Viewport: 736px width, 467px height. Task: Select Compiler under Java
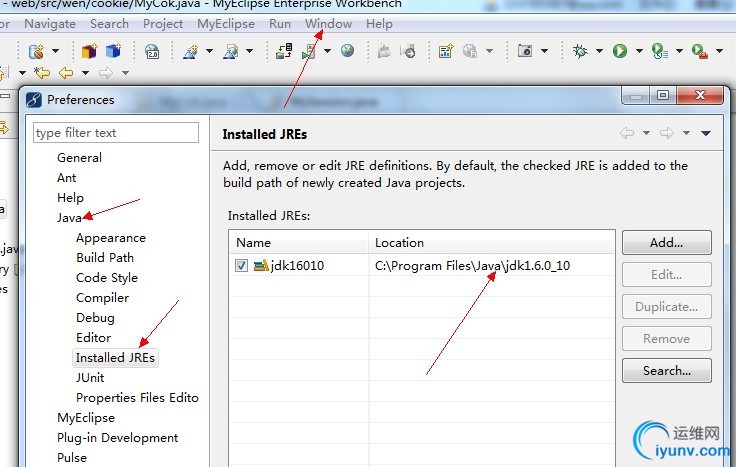(x=102, y=298)
